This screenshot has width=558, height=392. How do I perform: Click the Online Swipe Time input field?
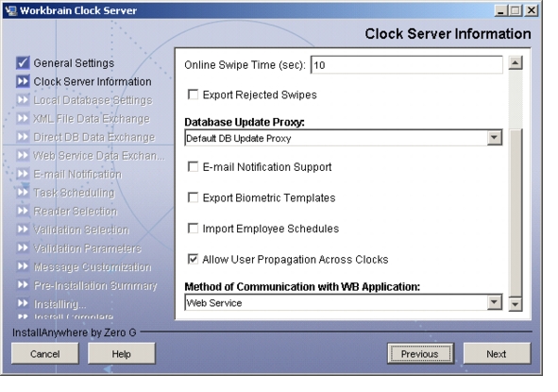[x=407, y=65]
